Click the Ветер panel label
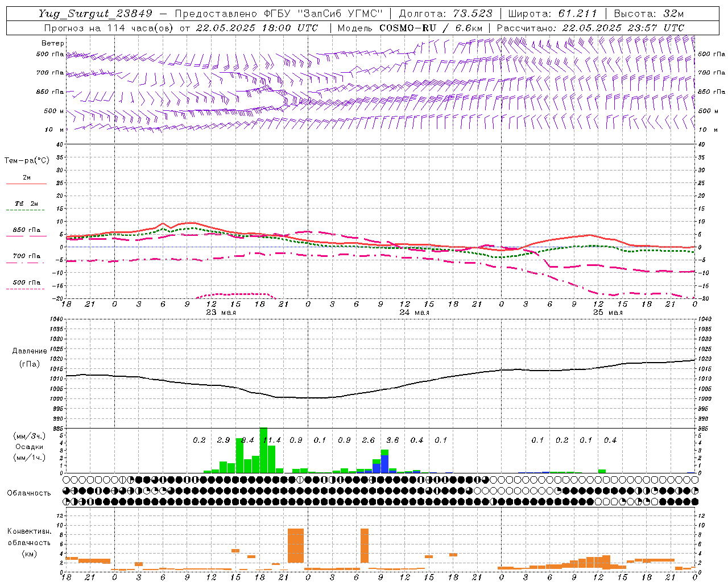The image size is (728, 582). [x=52, y=43]
